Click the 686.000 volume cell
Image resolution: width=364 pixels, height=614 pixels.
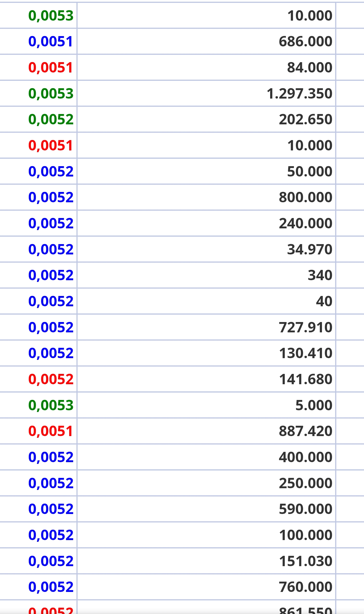coord(305,42)
